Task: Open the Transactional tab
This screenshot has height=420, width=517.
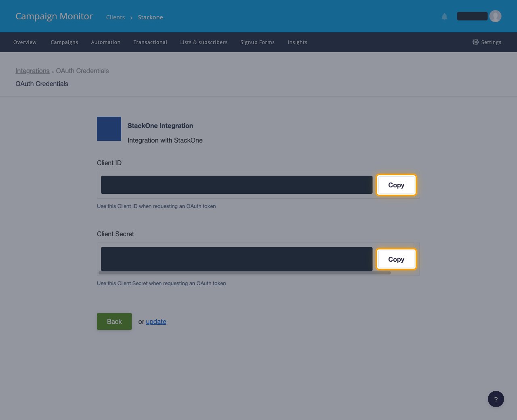Action: pos(150,42)
